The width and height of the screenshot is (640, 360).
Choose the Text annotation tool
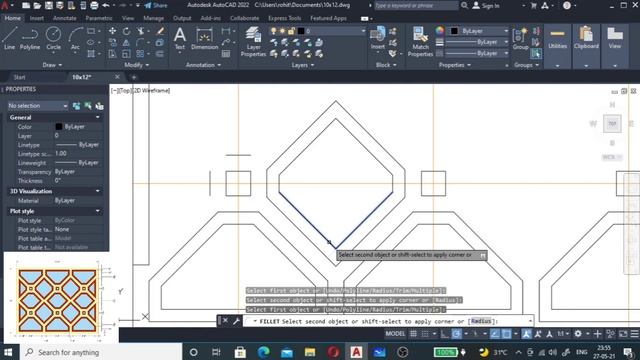pyautogui.click(x=180, y=38)
